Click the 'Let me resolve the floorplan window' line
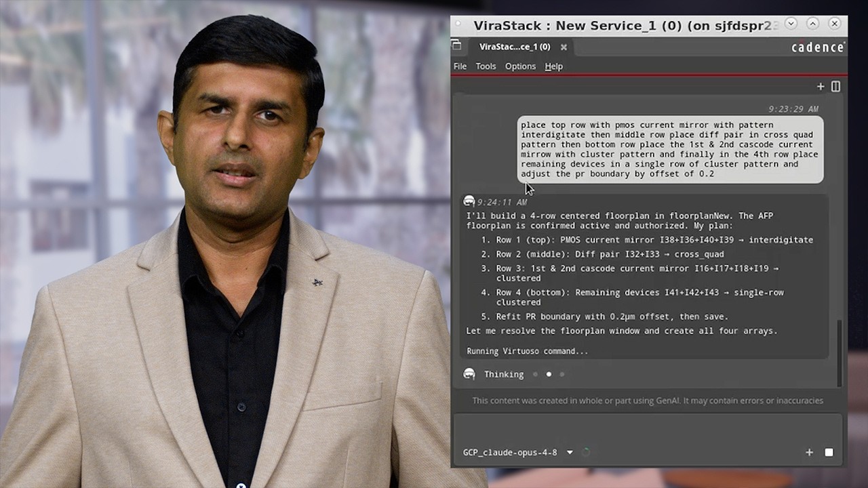868x488 pixels. [622, 331]
